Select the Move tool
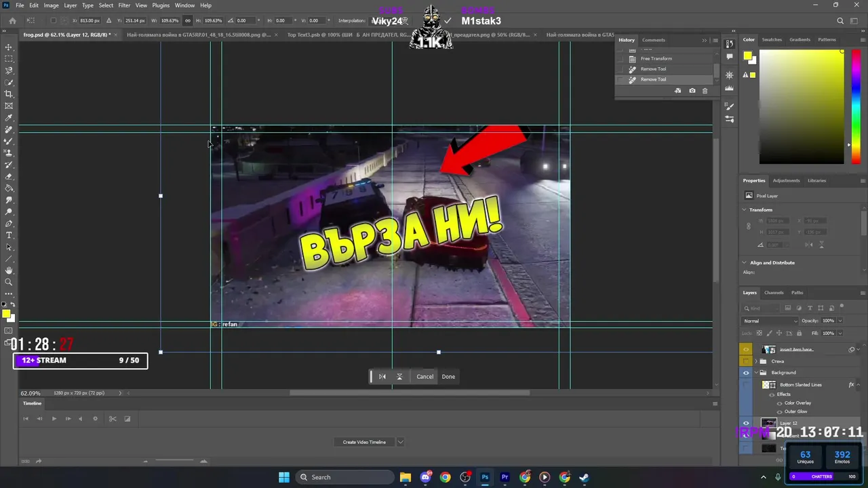 tap(9, 47)
